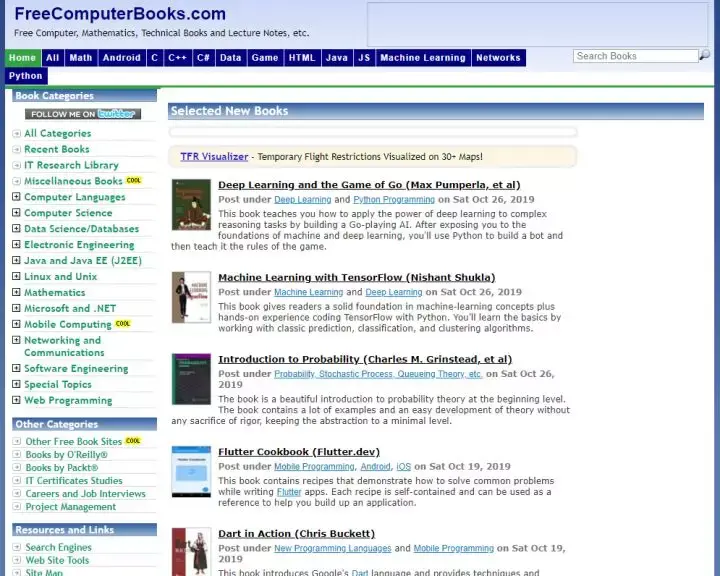Click arrow icon beside Web Site Tools
Image resolution: width=720 pixels, height=576 pixels.
[x=17, y=560]
